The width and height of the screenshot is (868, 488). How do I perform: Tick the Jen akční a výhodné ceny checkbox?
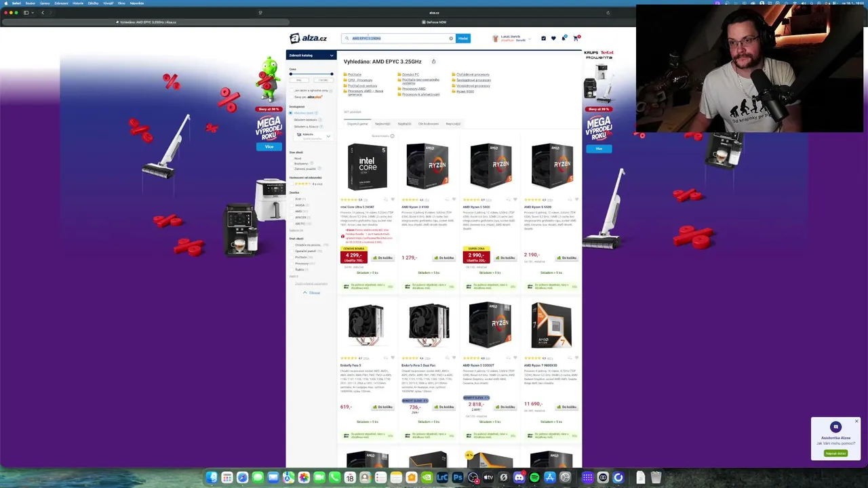(x=292, y=90)
